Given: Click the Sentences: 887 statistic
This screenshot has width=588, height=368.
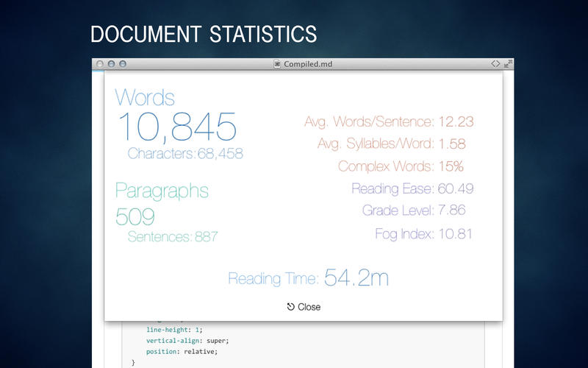Looking at the screenshot, I should (x=173, y=236).
